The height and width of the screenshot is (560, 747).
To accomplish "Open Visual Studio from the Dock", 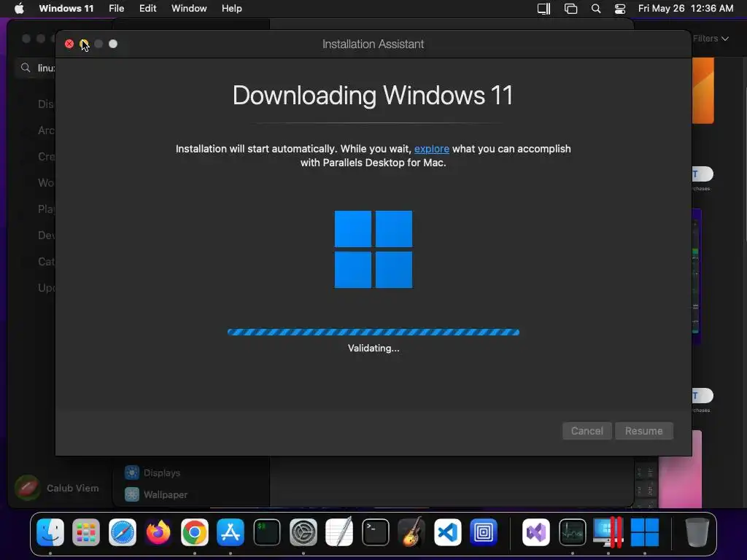I will 536,532.
